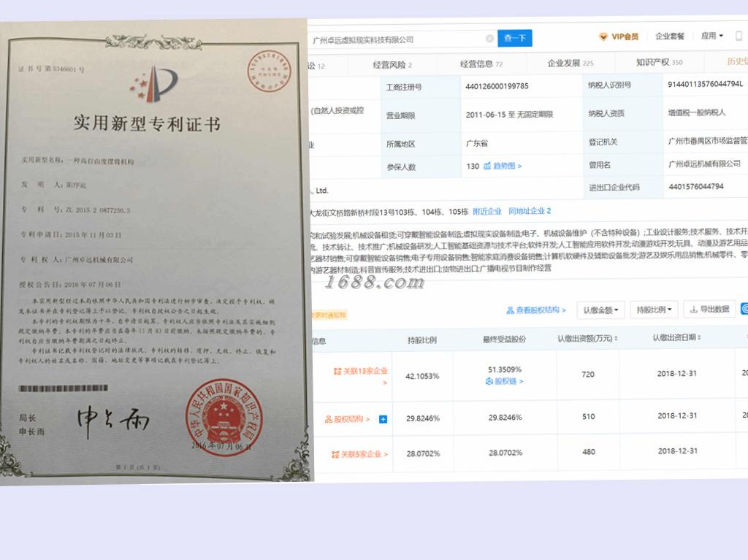Viewport: 748px width, 560px height.
Task: Click the org-chart icon before 查看股权结构
Action: pyautogui.click(x=510, y=310)
